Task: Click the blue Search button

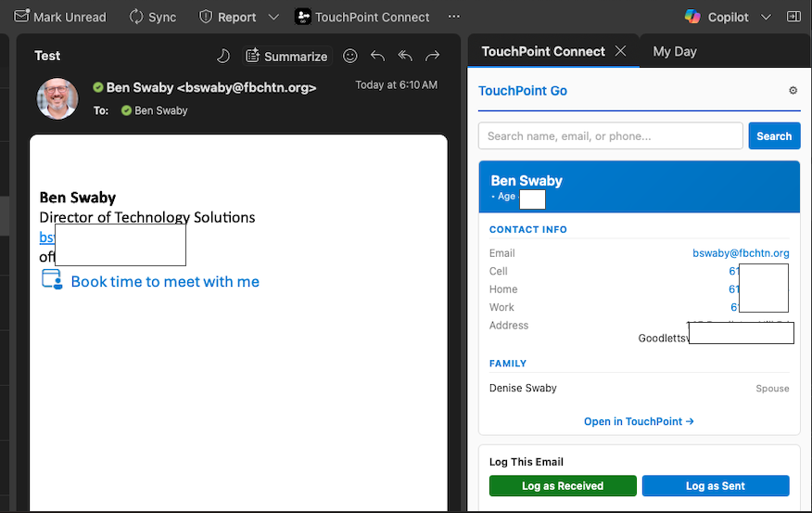Action: pos(774,135)
